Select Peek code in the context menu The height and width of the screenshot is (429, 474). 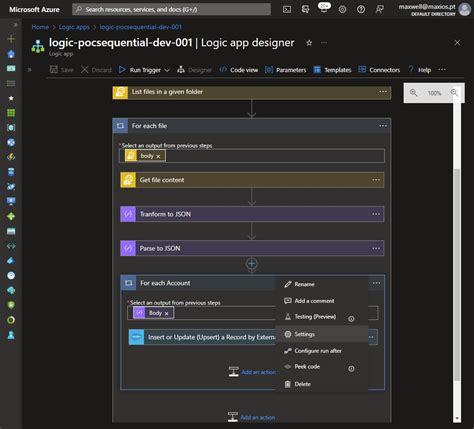[322, 367]
